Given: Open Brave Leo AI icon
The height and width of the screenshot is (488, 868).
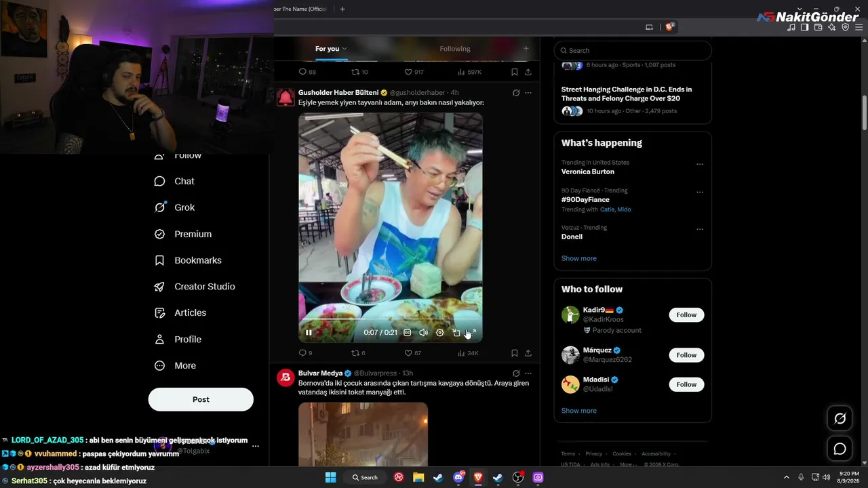Looking at the screenshot, I should [x=831, y=27].
